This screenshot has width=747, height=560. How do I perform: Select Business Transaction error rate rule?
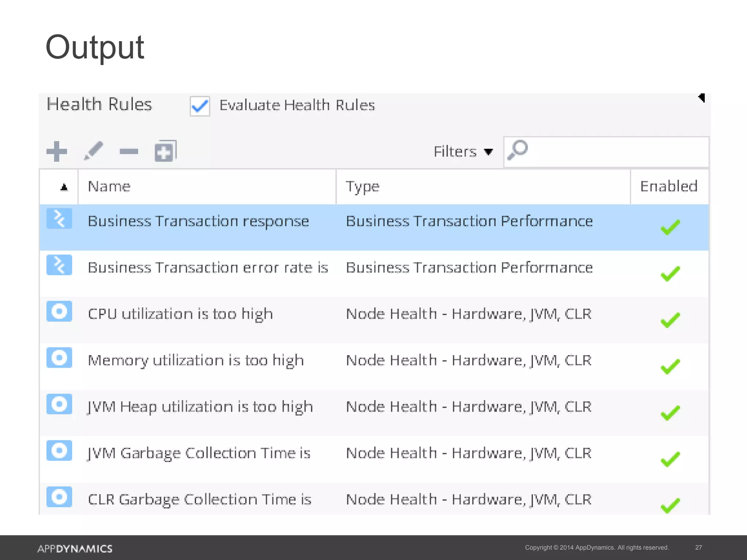point(208,268)
